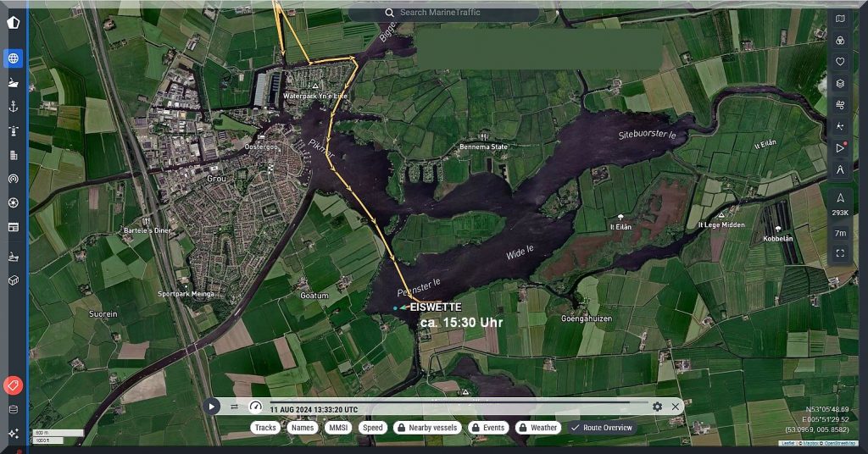The width and height of the screenshot is (868, 454).
Task: Select the distance measuring compass tool
Action: (x=840, y=169)
